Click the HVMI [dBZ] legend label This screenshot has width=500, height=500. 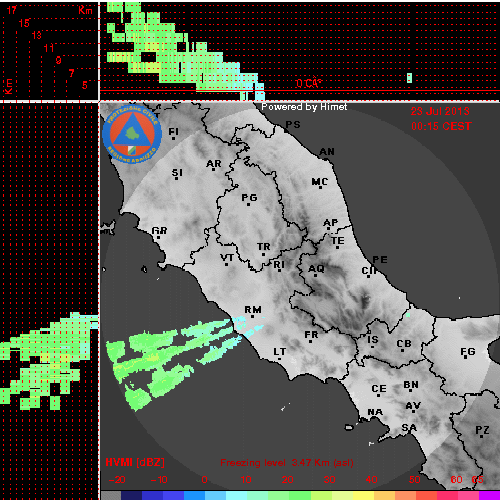tap(135, 462)
